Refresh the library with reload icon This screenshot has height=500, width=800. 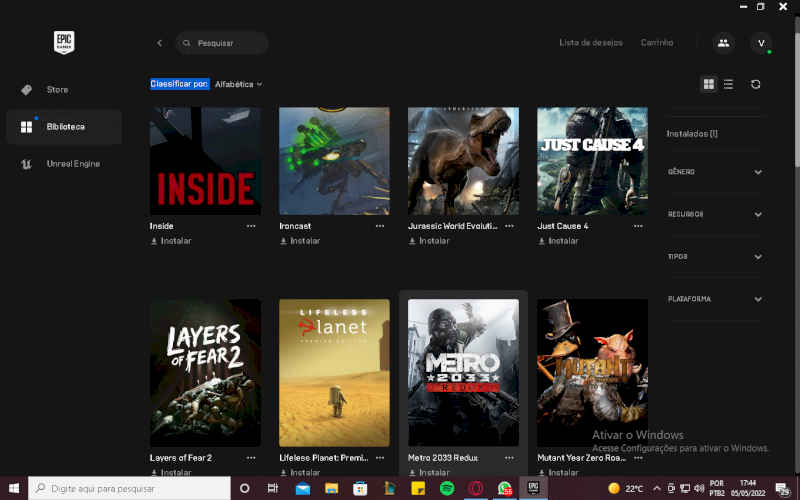[x=755, y=85]
